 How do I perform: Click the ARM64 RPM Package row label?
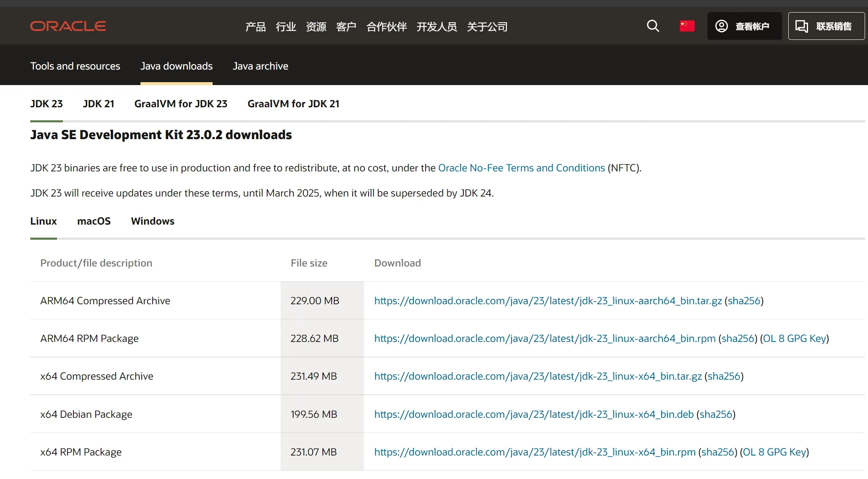[x=89, y=339]
